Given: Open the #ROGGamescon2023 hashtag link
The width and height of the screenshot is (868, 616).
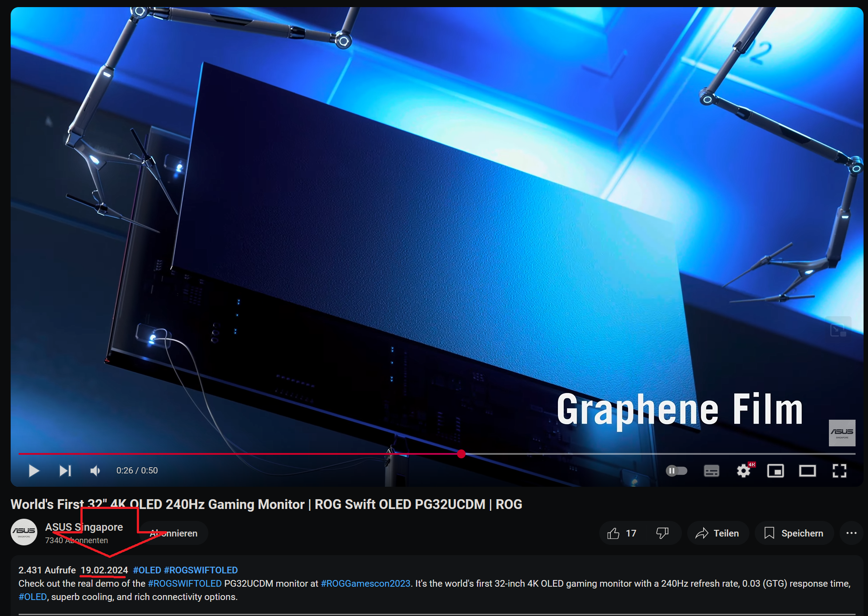Looking at the screenshot, I should (365, 583).
